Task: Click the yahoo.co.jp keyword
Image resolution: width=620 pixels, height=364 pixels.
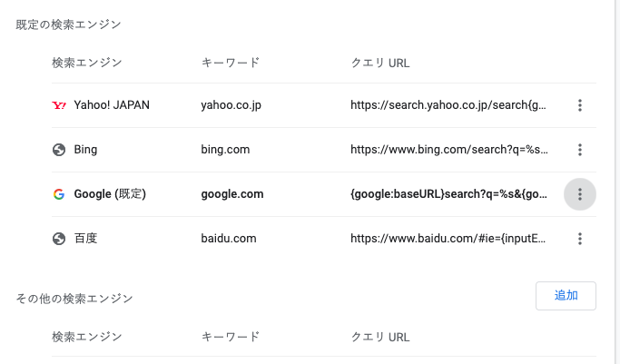Action: click(231, 105)
